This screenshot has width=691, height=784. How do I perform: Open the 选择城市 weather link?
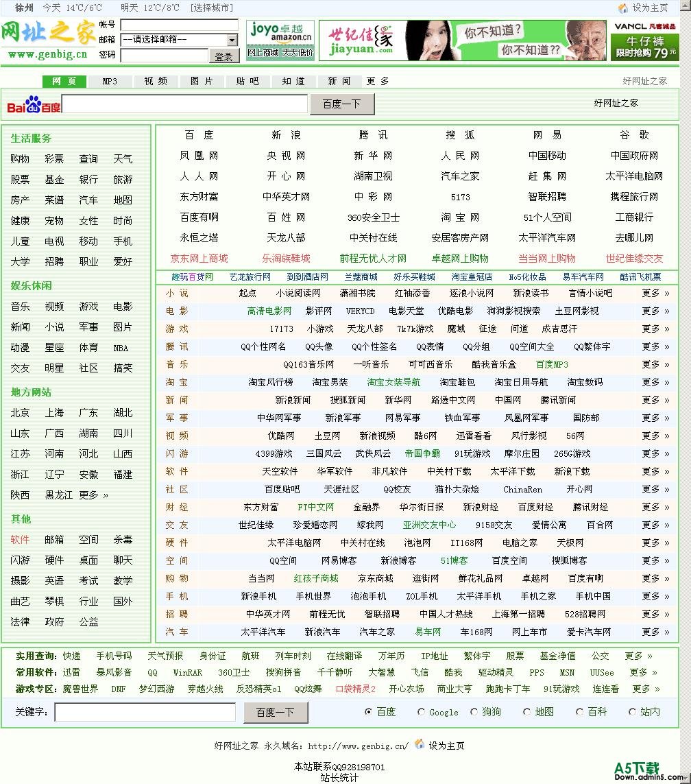[x=211, y=8]
